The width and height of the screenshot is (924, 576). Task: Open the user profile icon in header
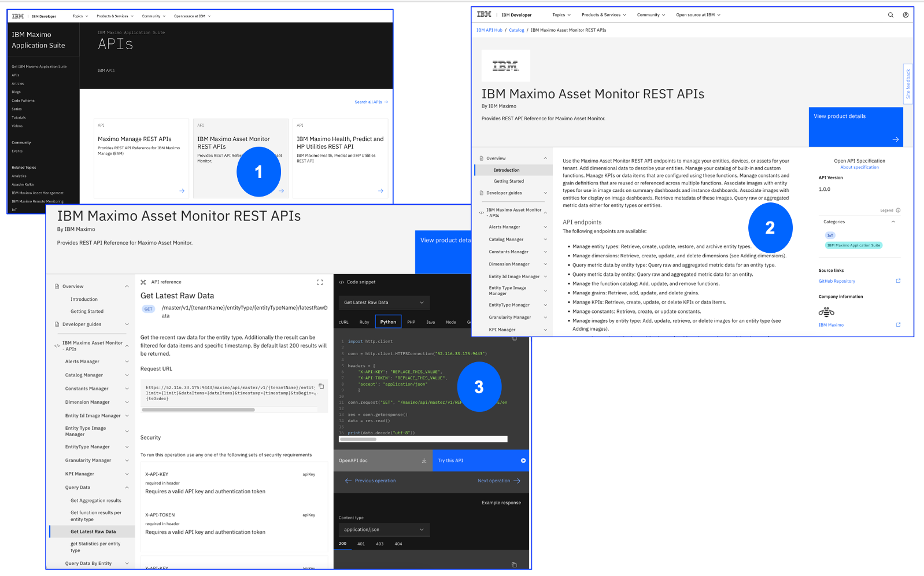pos(905,15)
